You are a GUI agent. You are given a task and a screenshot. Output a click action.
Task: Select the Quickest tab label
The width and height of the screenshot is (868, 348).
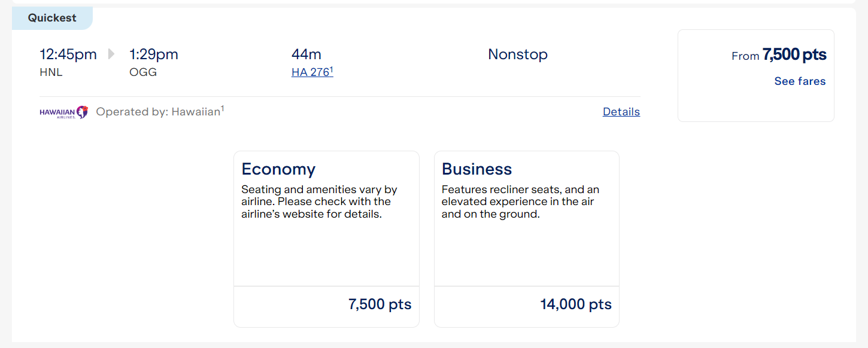coord(52,18)
